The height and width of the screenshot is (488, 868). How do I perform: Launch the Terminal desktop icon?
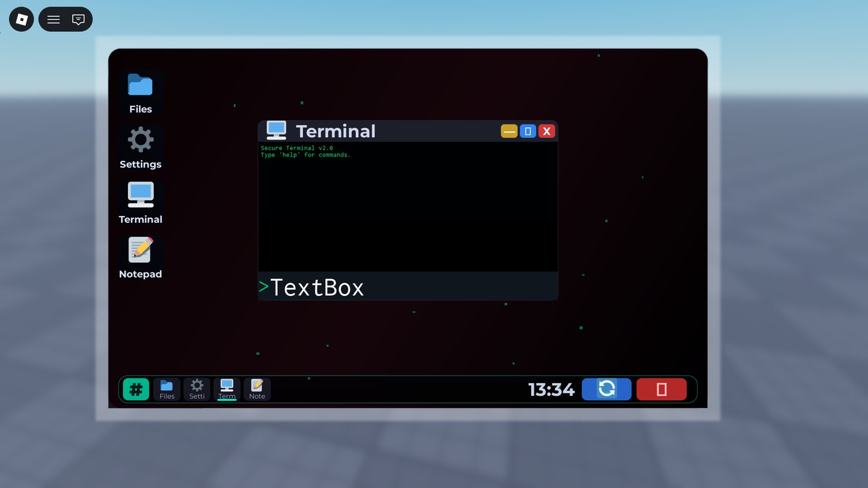141,203
